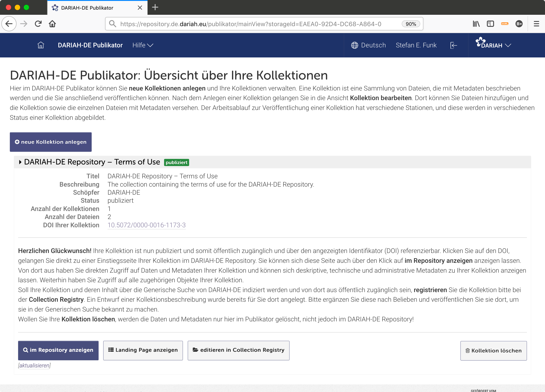Open the Firefox library icon
545x392 pixels.
[x=476, y=23]
